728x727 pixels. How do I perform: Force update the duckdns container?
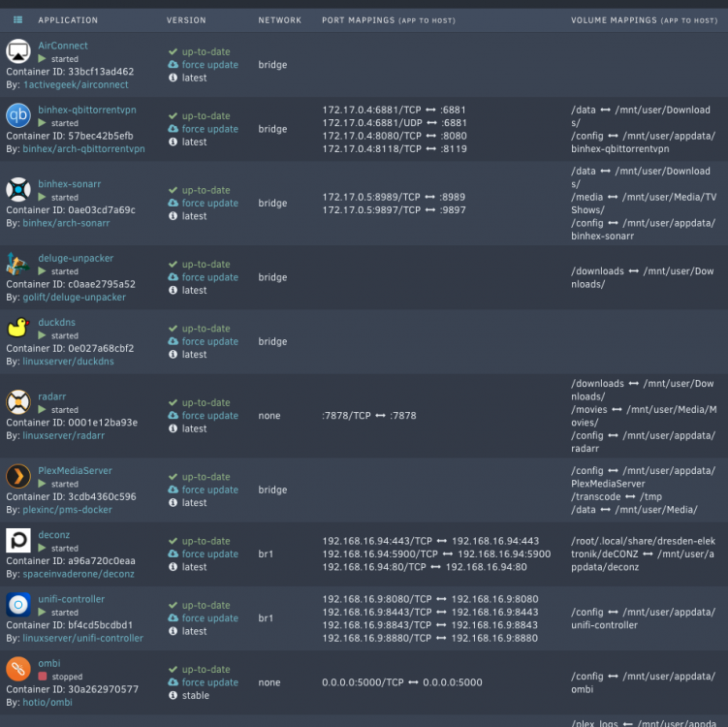click(x=209, y=341)
